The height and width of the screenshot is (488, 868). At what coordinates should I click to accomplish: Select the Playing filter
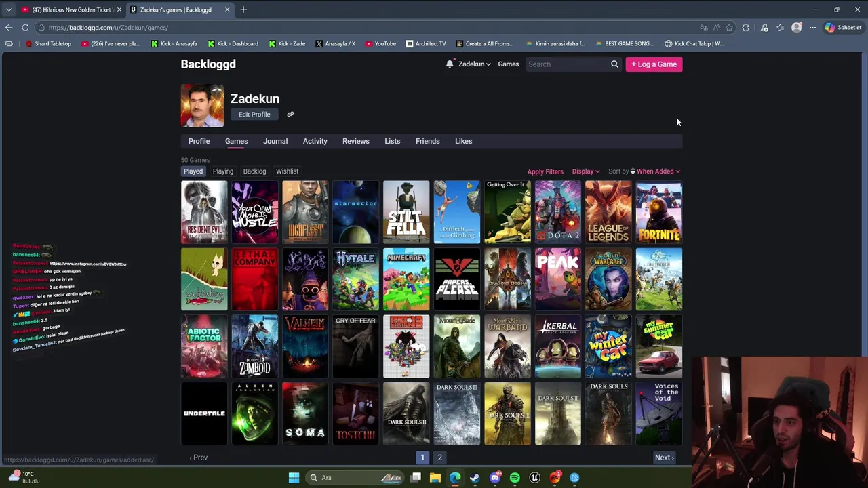click(x=223, y=171)
